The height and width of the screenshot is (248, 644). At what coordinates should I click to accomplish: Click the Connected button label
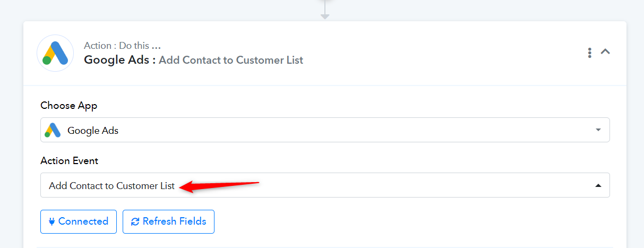coord(83,221)
